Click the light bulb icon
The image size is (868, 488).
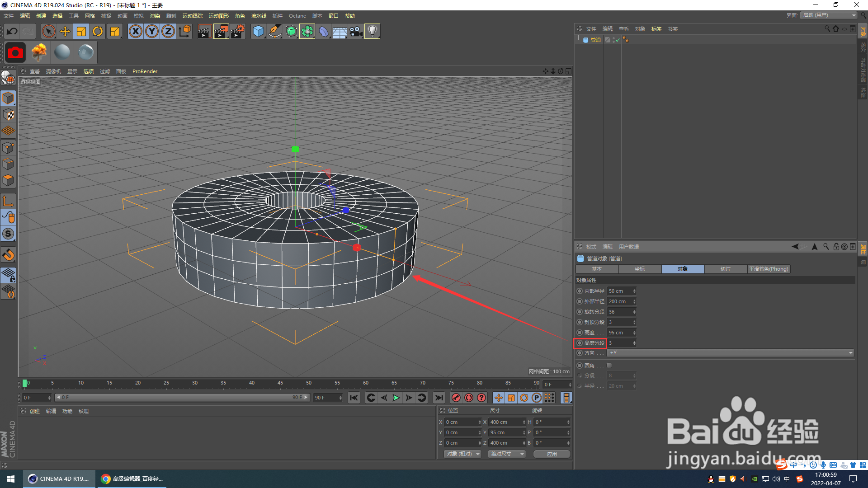pyautogui.click(x=372, y=31)
